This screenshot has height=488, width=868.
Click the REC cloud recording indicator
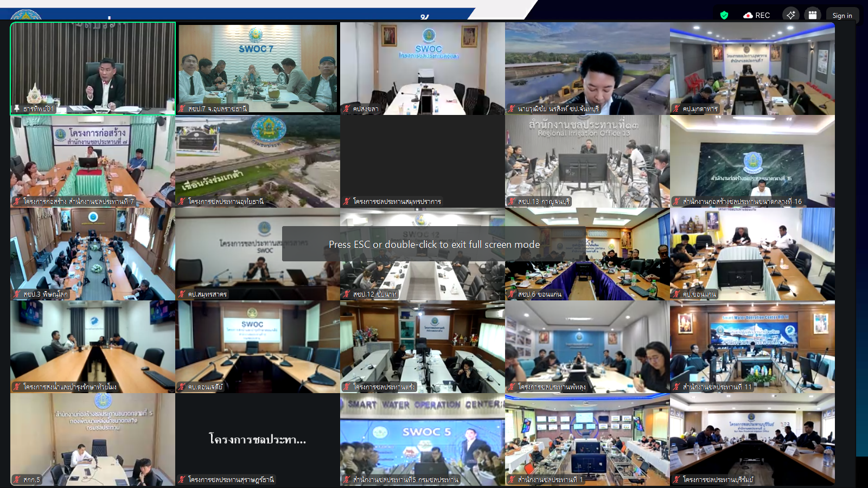pos(757,15)
